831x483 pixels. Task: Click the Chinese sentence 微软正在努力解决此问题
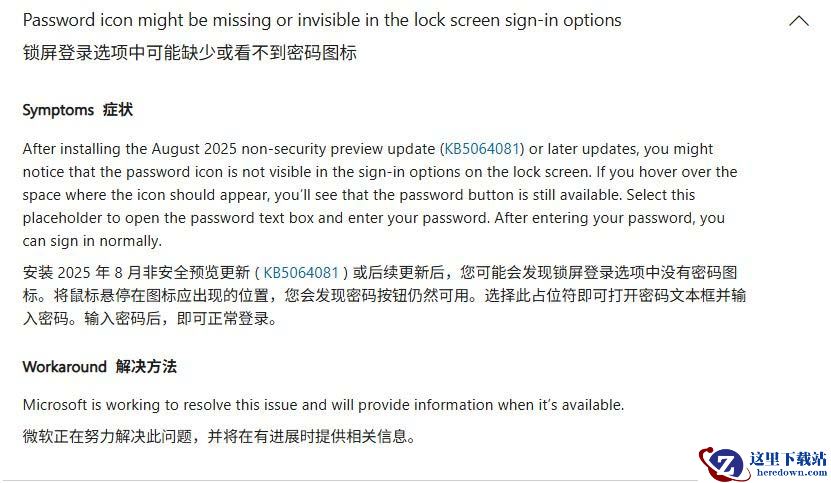[x=218, y=436]
